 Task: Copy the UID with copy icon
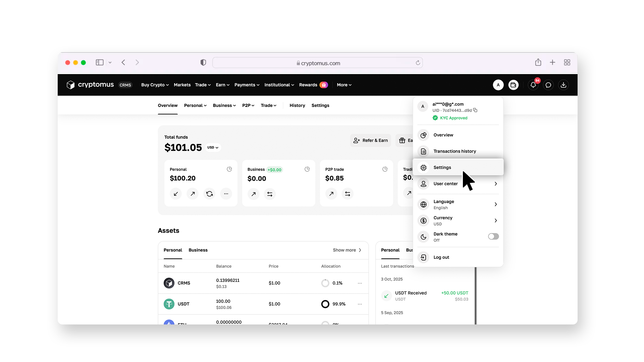[x=475, y=110]
